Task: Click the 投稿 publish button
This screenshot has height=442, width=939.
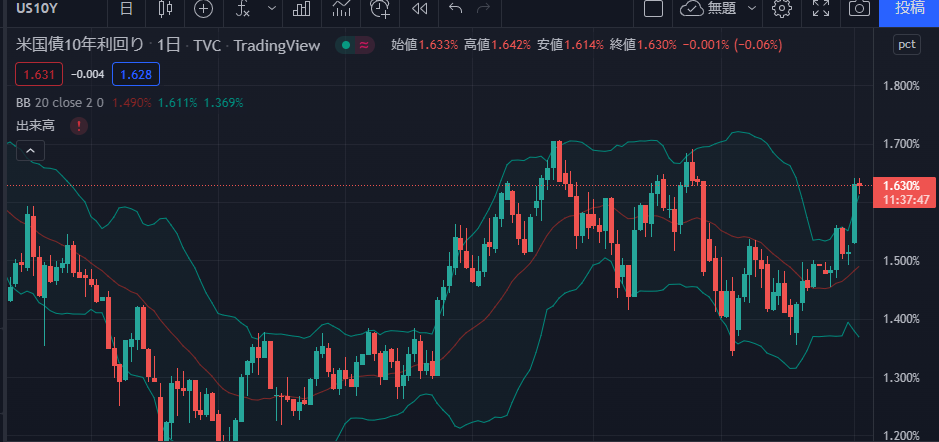Action: coord(909,9)
